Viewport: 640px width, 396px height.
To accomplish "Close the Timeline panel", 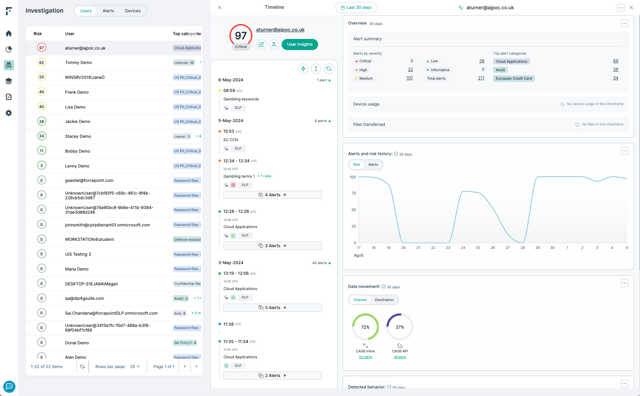I will point(220,7).
